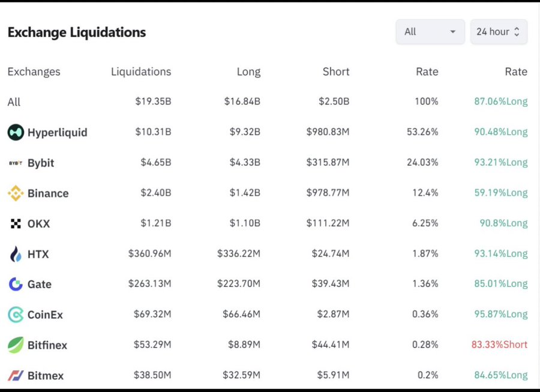Viewport: 540px width, 392px height.
Task: Click the Gate circular logo icon
Action: coord(15,284)
